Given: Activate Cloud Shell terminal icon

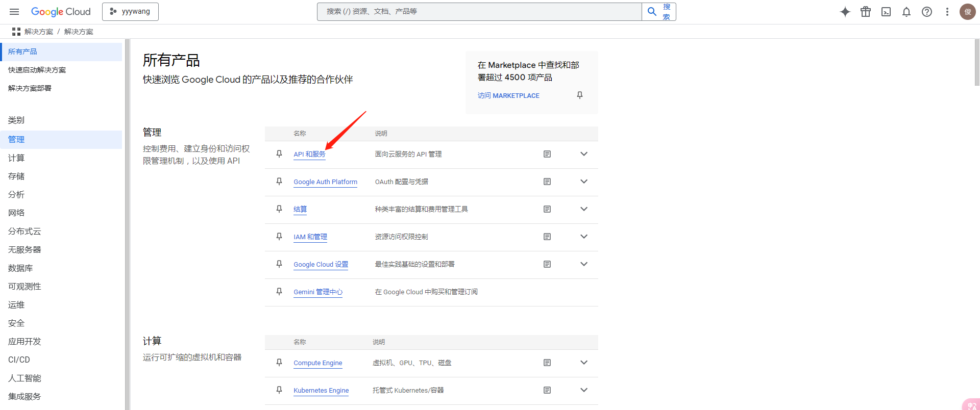Looking at the screenshot, I should click(886, 12).
